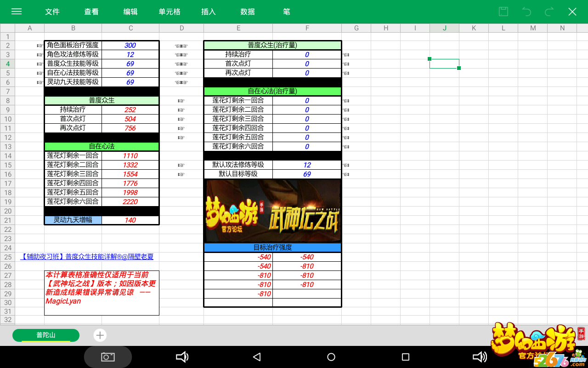This screenshot has width=588, height=368.
Task: Select the value 1998 cell
Action: [130, 192]
